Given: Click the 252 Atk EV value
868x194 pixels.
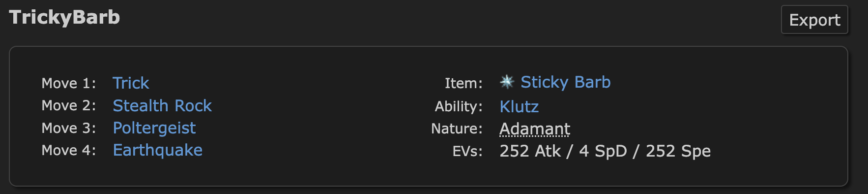Looking at the screenshot, I should click(530, 151).
